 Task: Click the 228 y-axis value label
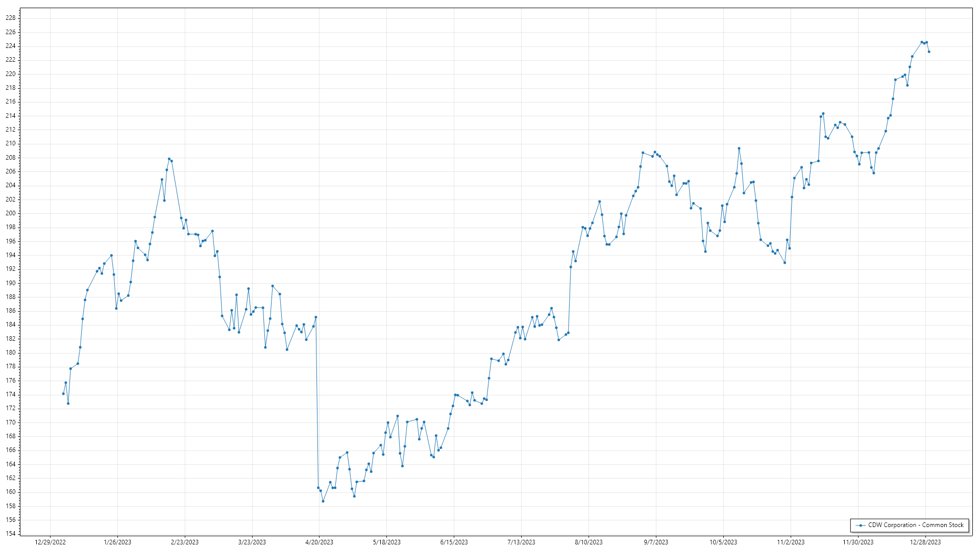coord(10,18)
